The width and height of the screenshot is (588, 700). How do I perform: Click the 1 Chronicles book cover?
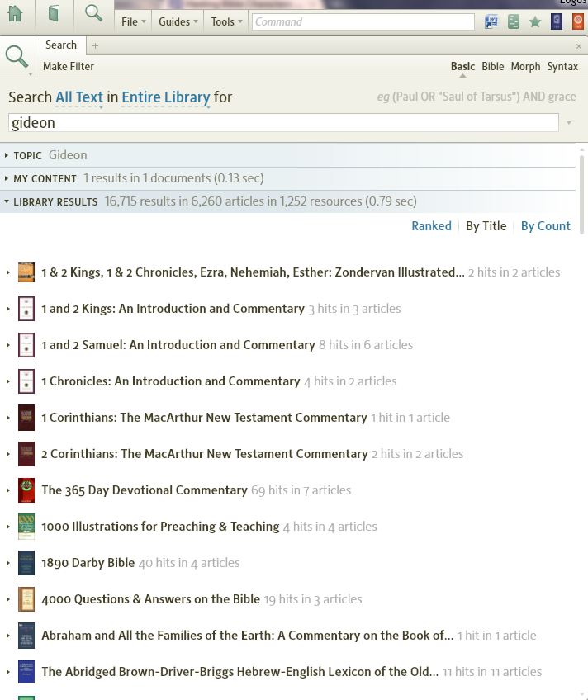26,381
